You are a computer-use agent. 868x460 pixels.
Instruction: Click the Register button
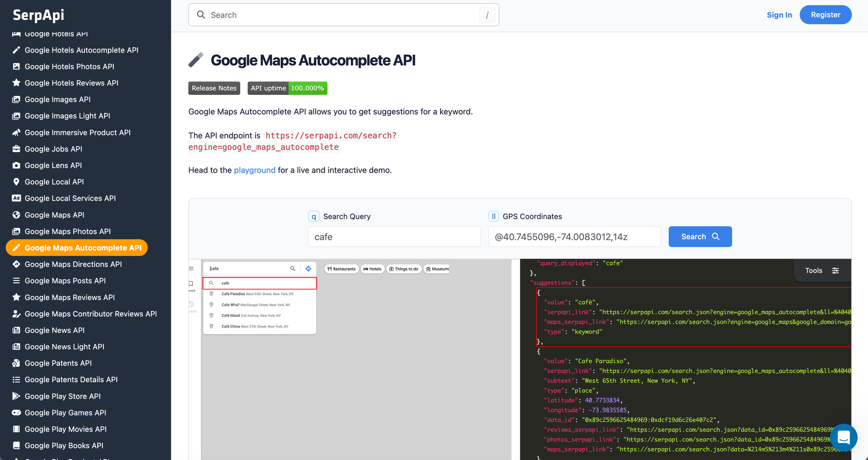pyautogui.click(x=825, y=15)
